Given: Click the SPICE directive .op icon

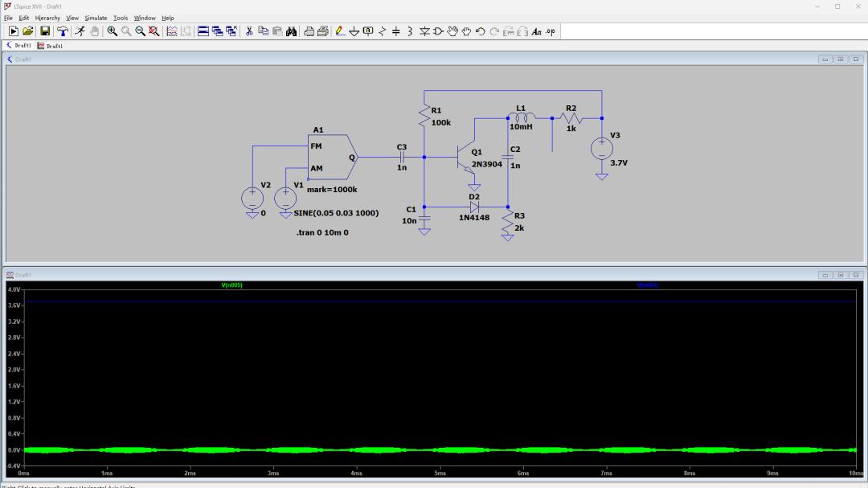Looking at the screenshot, I should click(551, 31).
